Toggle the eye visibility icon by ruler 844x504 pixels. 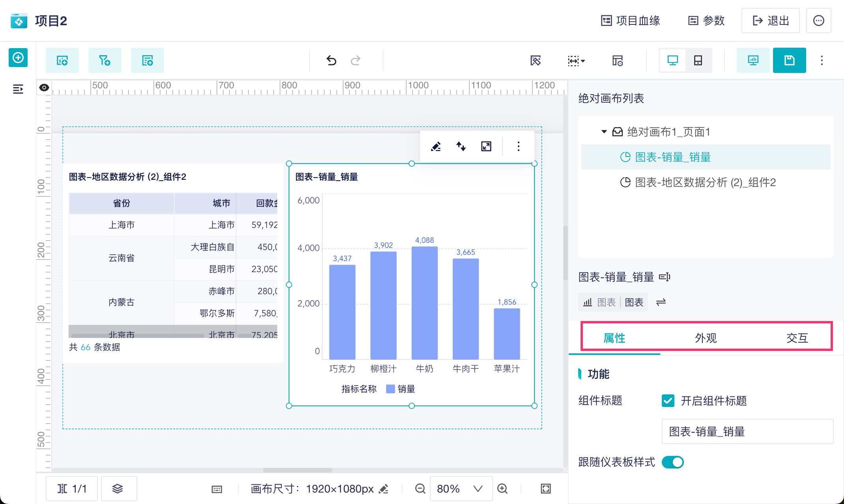[44, 88]
